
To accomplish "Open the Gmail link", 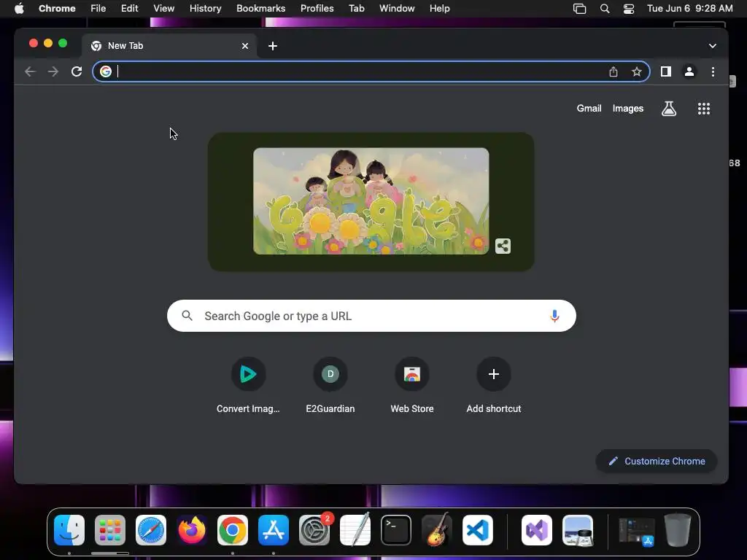I will click(589, 108).
